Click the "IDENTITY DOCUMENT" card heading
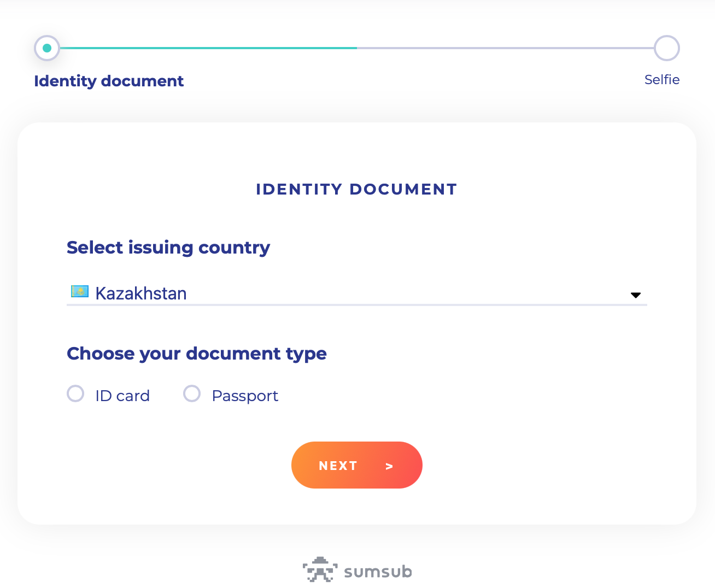Image resolution: width=715 pixels, height=588 pixels. [x=356, y=189]
